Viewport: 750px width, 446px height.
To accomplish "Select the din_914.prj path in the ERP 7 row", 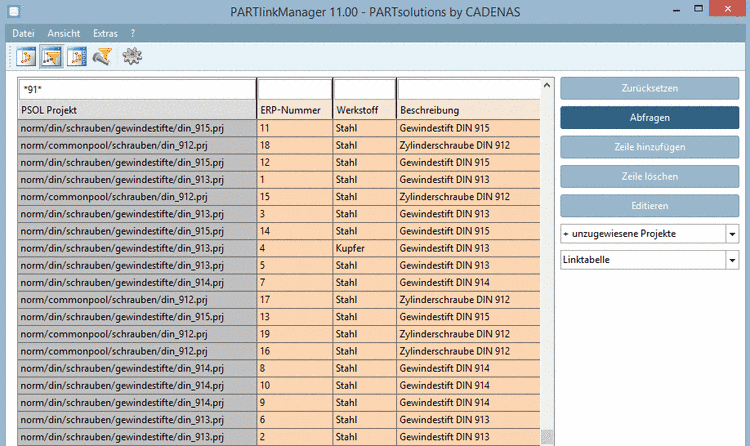I will coord(137,283).
